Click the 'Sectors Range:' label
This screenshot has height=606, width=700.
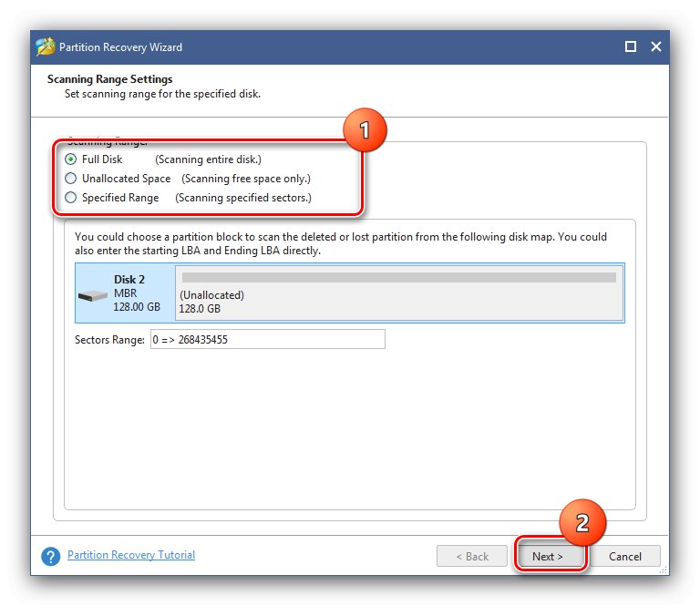[109, 340]
